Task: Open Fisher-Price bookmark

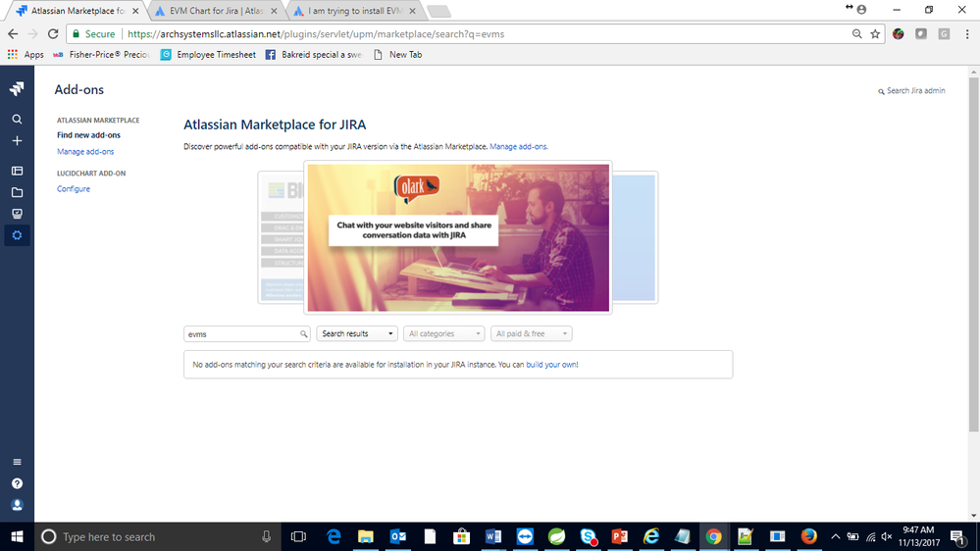Action: pyautogui.click(x=101, y=55)
